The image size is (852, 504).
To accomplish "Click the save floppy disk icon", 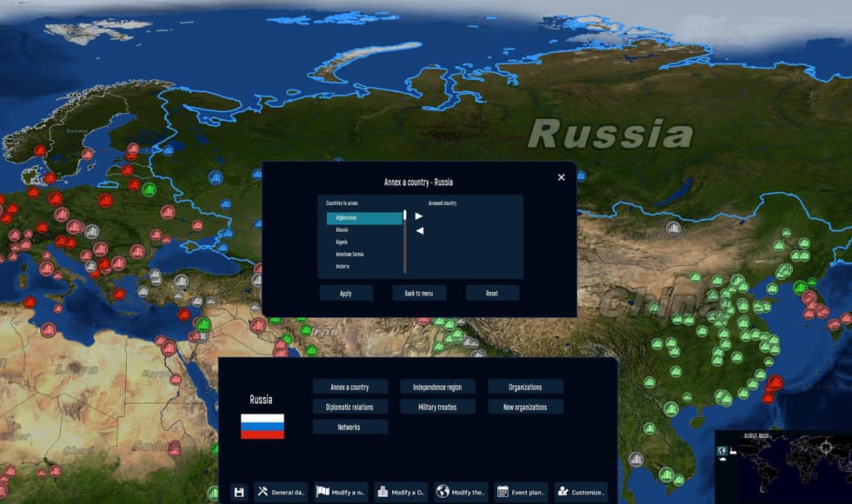I will [238, 492].
